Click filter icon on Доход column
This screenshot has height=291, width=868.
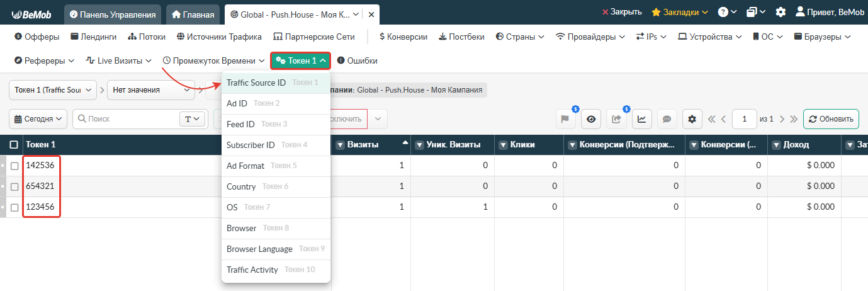click(x=777, y=145)
